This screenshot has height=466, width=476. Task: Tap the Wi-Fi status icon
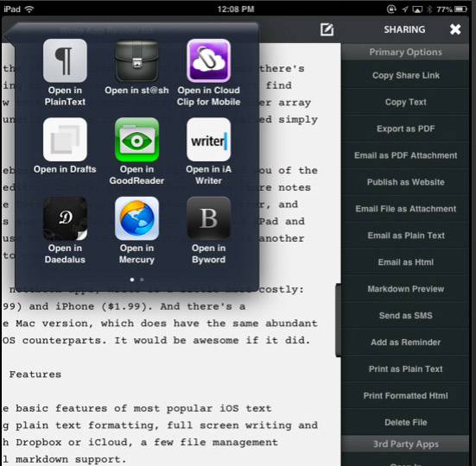click(x=29, y=9)
